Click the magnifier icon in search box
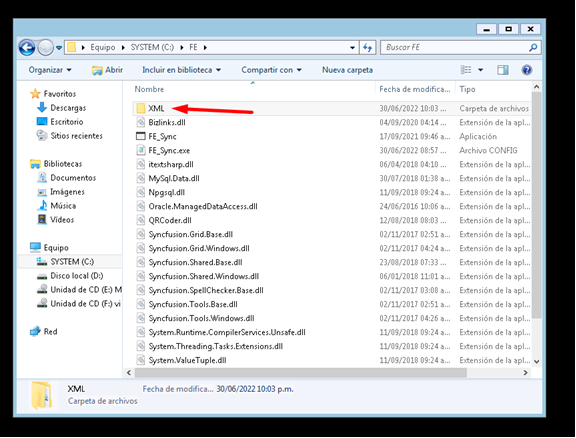Screen dimensions: 576x438 (x=533, y=47)
